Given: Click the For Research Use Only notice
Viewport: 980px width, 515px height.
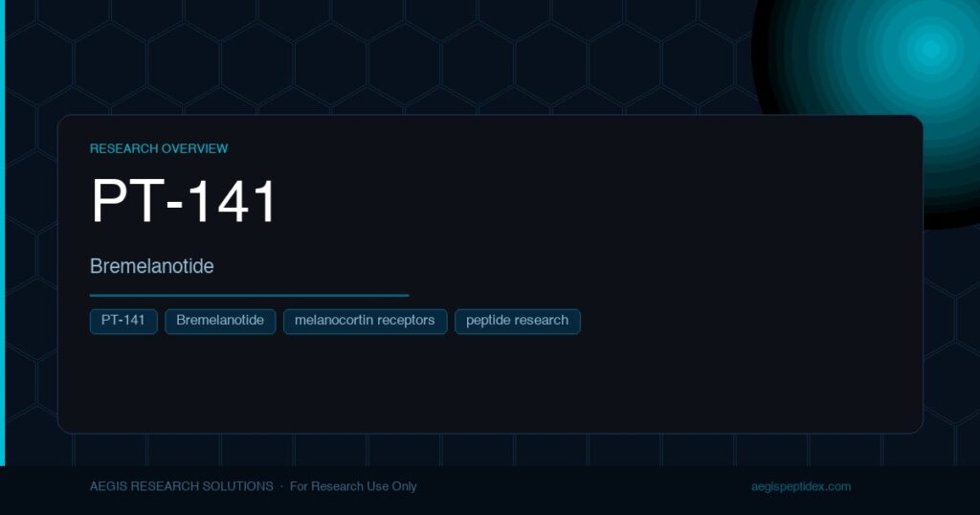Looking at the screenshot, I should (x=353, y=486).
